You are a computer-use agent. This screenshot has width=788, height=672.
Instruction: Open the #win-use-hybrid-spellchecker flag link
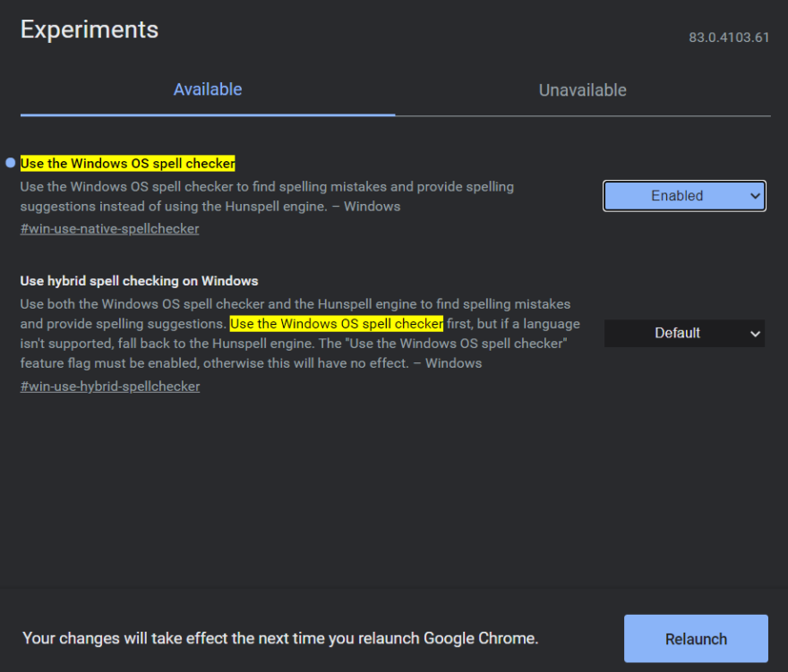tap(110, 386)
